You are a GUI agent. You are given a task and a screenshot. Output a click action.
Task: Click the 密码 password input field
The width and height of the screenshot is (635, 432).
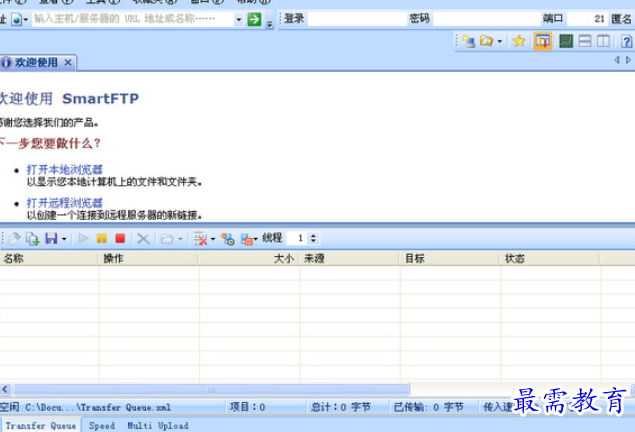[486, 19]
